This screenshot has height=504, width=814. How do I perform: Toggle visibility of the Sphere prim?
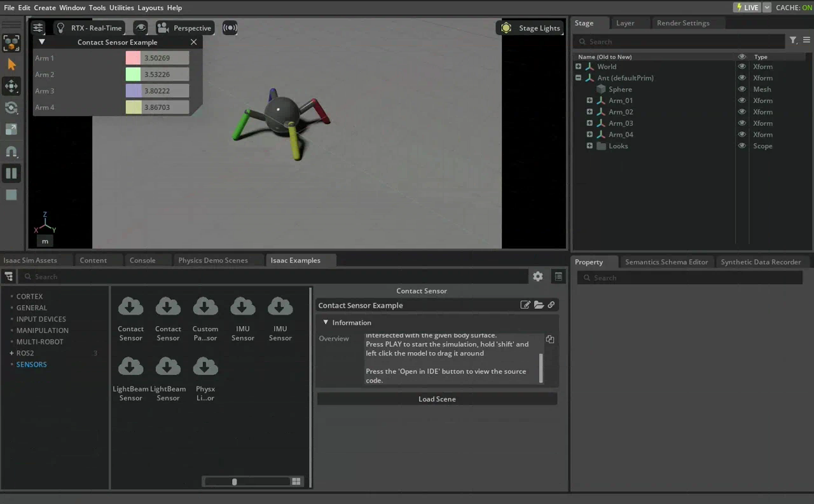point(742,89)
